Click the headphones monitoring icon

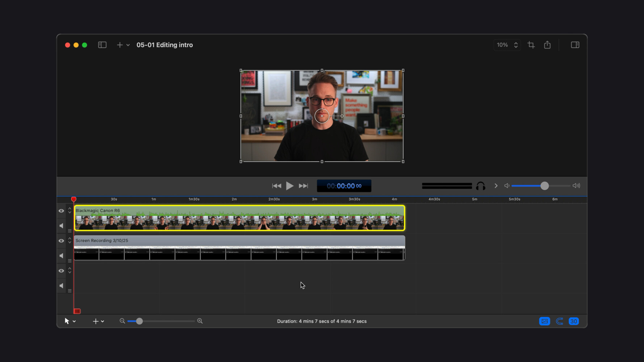click(x=481, y=186)
